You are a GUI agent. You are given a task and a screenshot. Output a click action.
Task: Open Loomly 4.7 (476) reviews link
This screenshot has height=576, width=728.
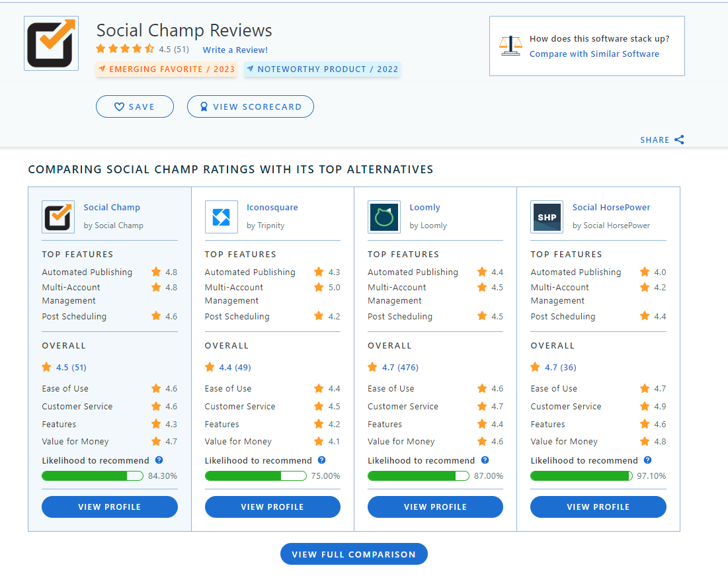click(400, 368)
